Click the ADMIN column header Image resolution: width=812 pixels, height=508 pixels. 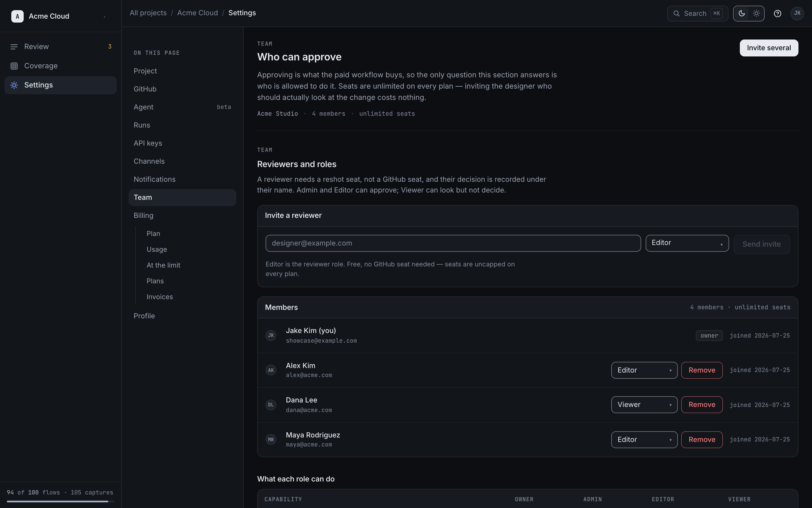tap(593, 499)
